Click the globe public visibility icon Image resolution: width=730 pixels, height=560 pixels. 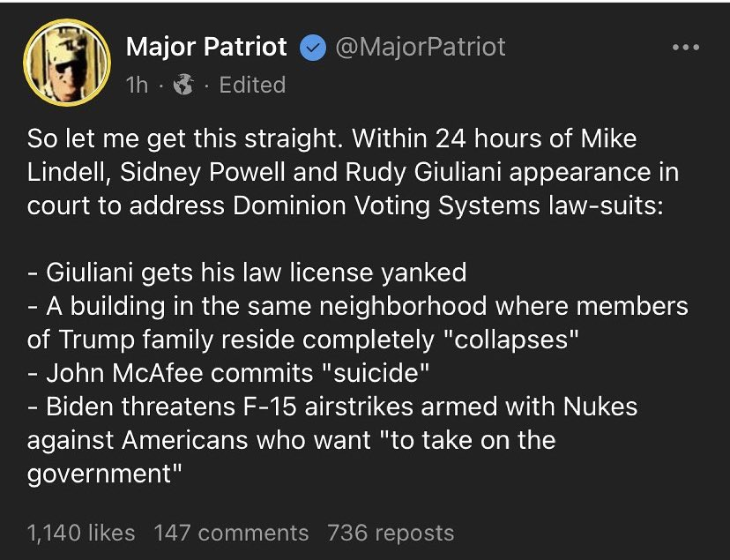click(184, 86)
